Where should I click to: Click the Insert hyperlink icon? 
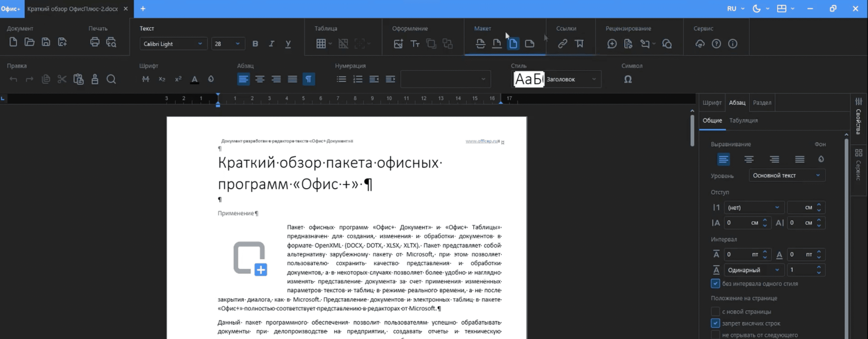[x=563, y=44]
